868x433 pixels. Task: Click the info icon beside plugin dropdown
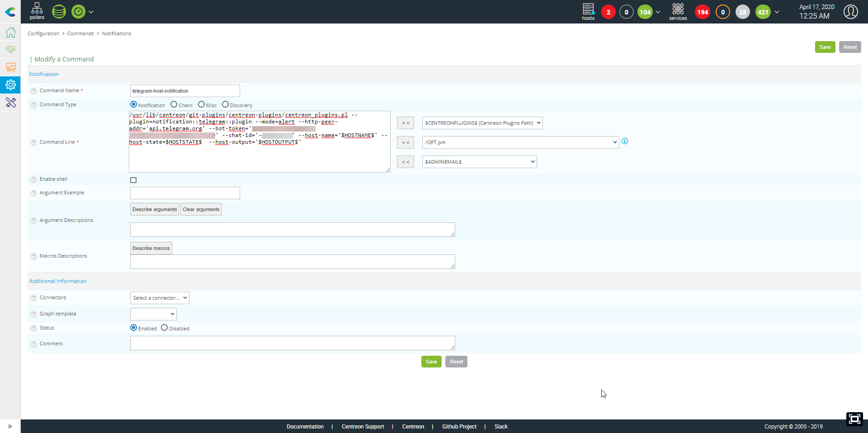point(625,141)
